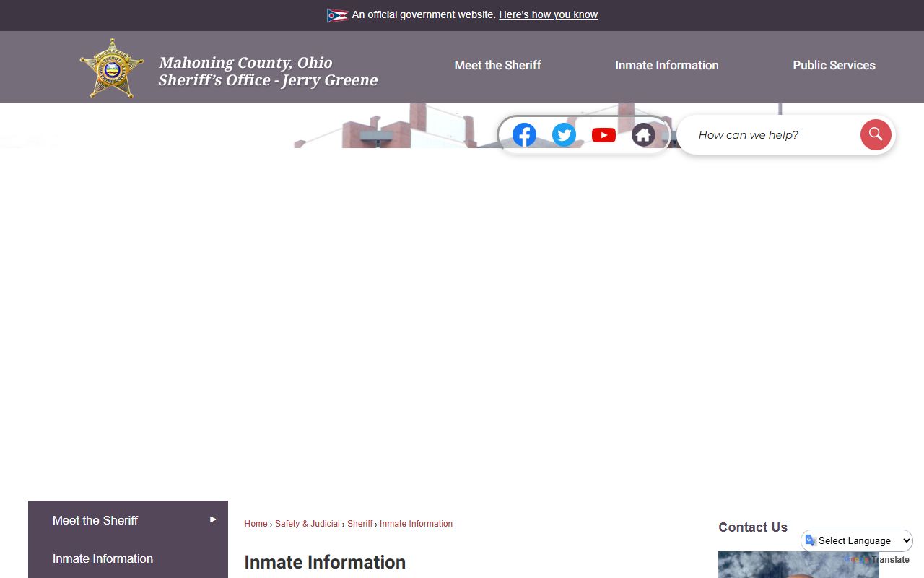Image resolution: width=924 pixels, height=578 pixels.
Task: Open the Twitter profile icon
Action: [564, 135]
